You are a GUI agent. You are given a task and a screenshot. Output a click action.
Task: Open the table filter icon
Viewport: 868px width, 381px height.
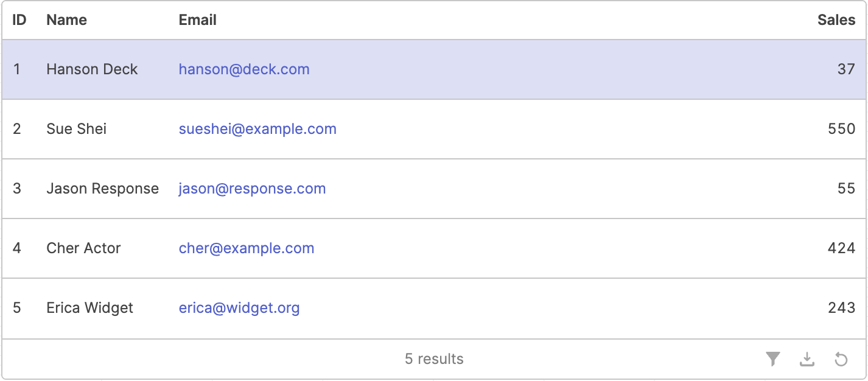pyautogui.click(x=772, y=359)
